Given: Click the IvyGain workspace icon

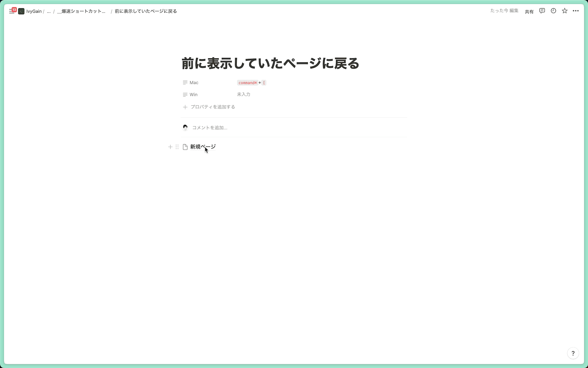Looking at the screenshot, I should tap(21, 11).
